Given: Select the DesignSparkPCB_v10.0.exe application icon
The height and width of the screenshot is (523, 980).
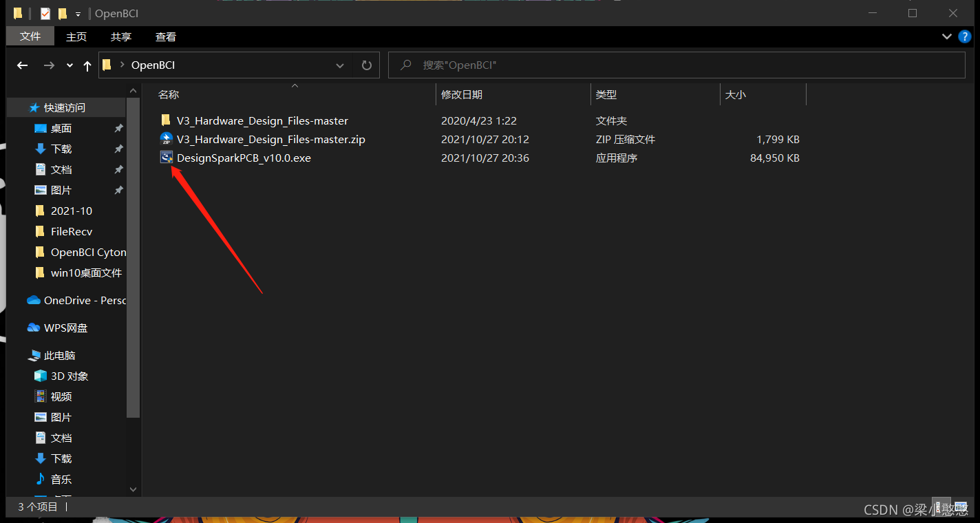Looking at the screenshot, I should (166, 158).
